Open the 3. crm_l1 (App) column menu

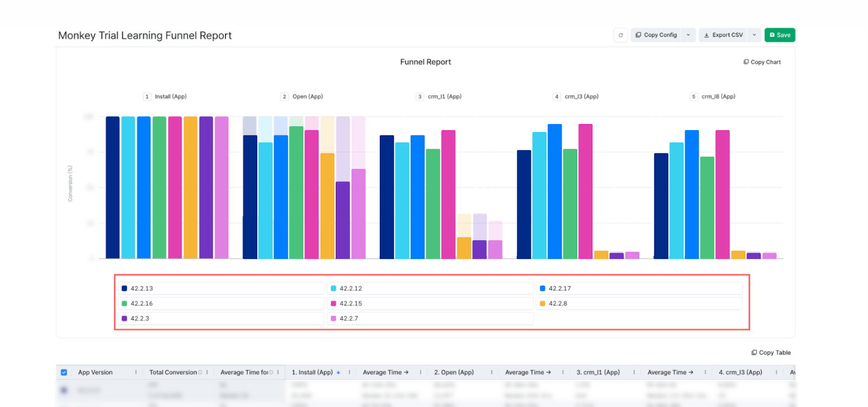[x=634, y=372]
